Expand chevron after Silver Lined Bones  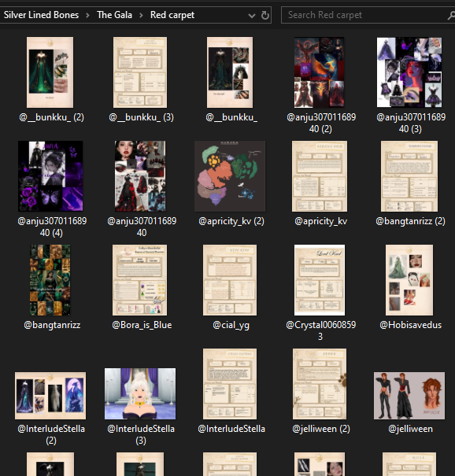click(x=87, y=15)
